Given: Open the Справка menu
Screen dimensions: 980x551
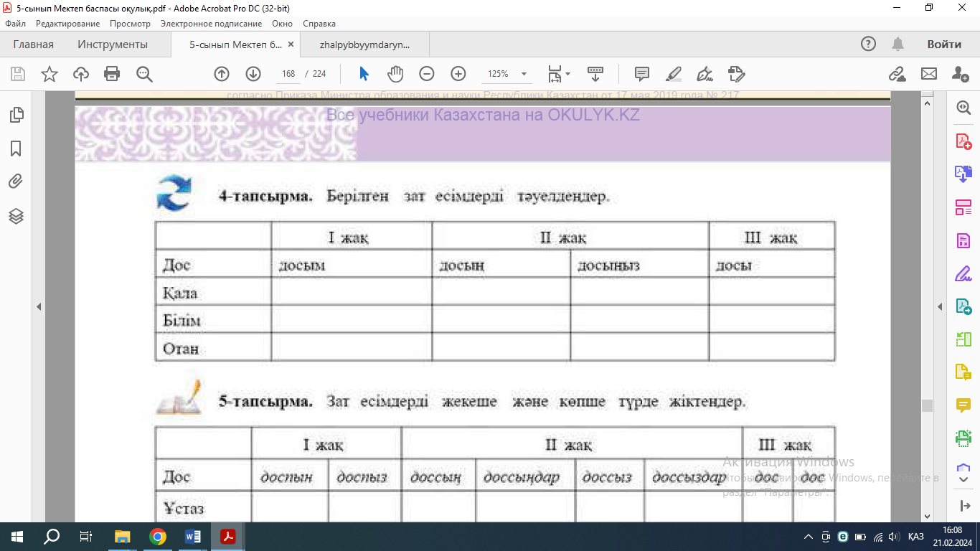Looking at the screenshot, I should pyautogui.click(x=319, y=24).
